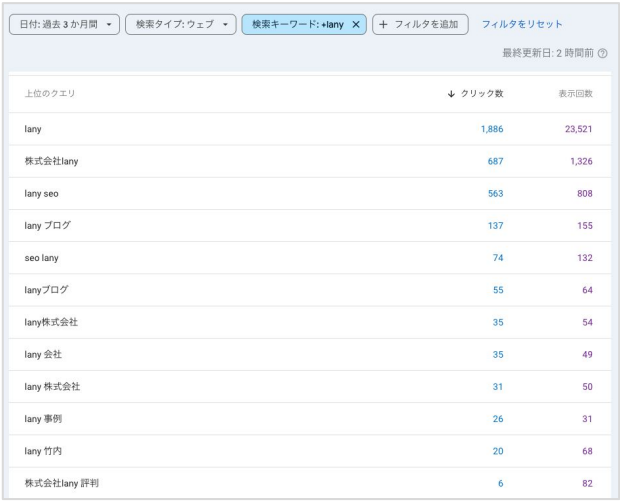Click the impressions value 155
This screenshot has width=620, height=502.
click(x=585, y=226)
